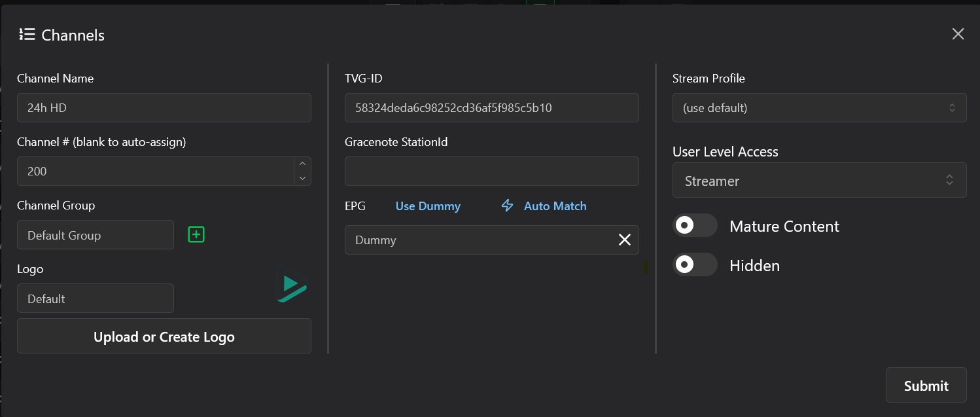Open the Logo selector showing Default
Viewport: 980px width, 417px height.
(96, 299)
